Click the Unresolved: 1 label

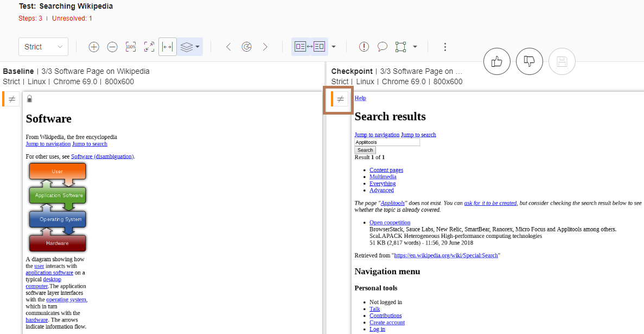click(x=72, y=18)
